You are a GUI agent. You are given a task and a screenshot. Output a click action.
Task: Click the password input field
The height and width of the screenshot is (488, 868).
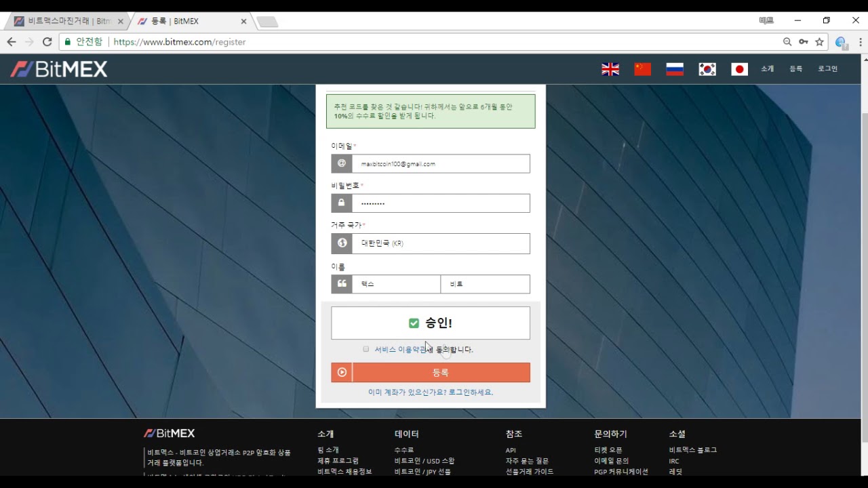pos(441,203)
